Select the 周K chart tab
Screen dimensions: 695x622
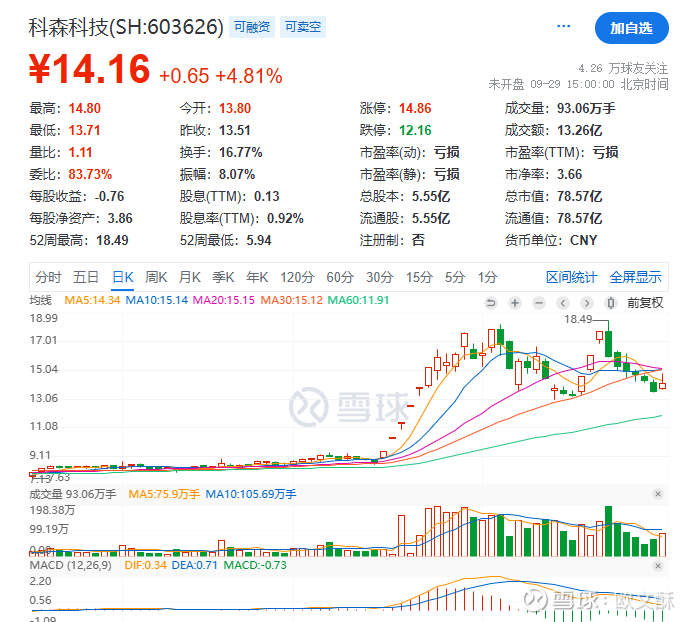pos(156,277)
